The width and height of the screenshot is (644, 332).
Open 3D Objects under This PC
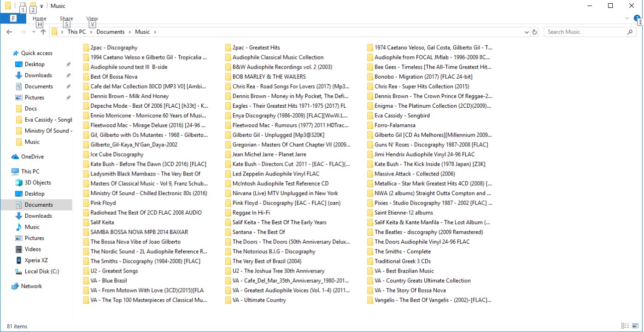tap(38, 182)
